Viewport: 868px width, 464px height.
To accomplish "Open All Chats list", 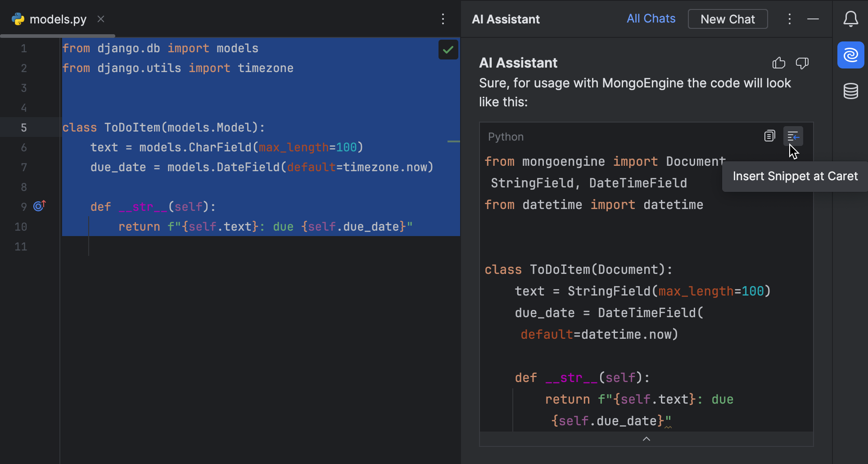I will (651, 18).
